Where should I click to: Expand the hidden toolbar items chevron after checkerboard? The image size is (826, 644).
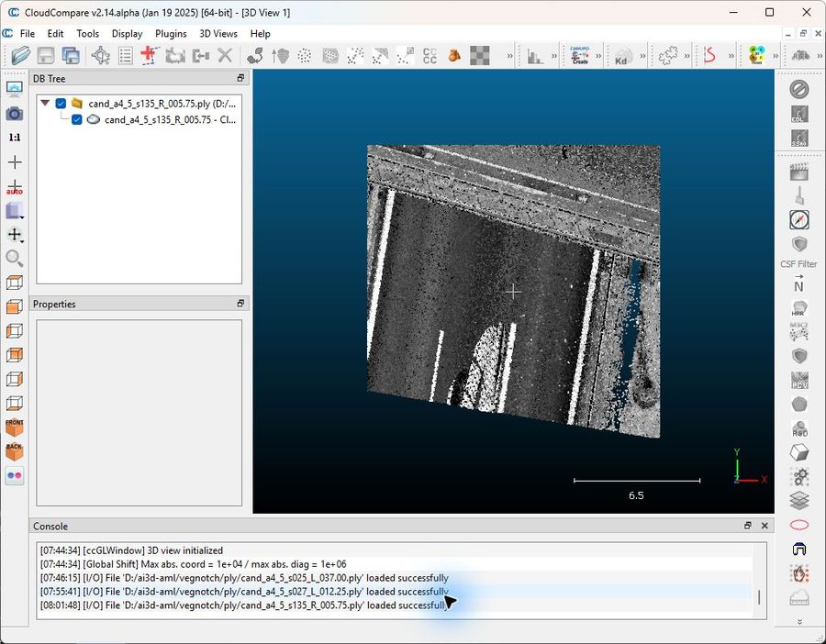pos(509,55)
